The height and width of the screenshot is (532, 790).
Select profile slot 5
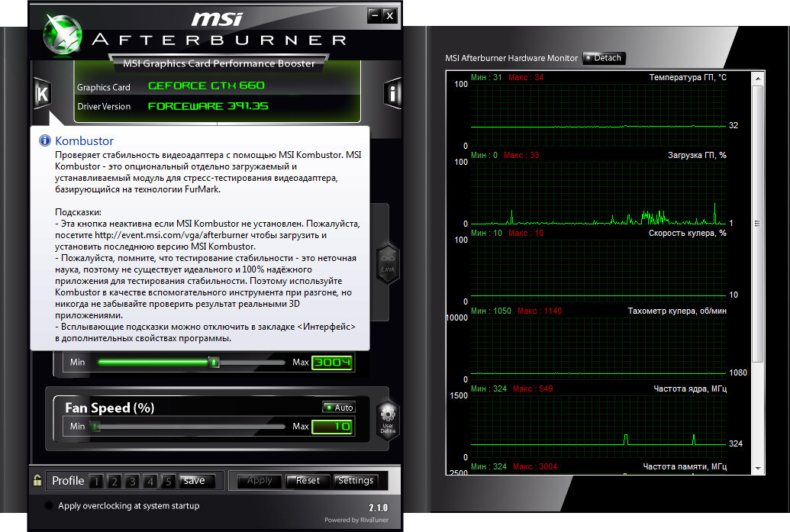[169, 482]
